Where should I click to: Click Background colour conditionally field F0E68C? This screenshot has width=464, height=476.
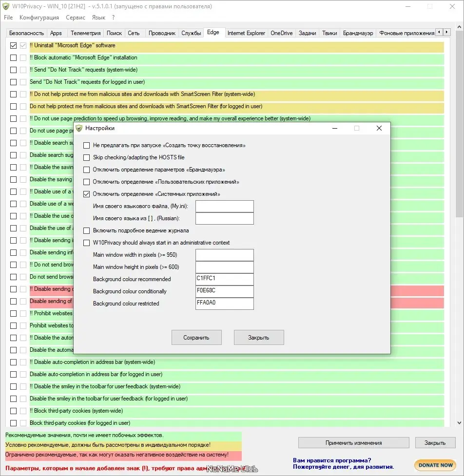[x=224, y=291]
